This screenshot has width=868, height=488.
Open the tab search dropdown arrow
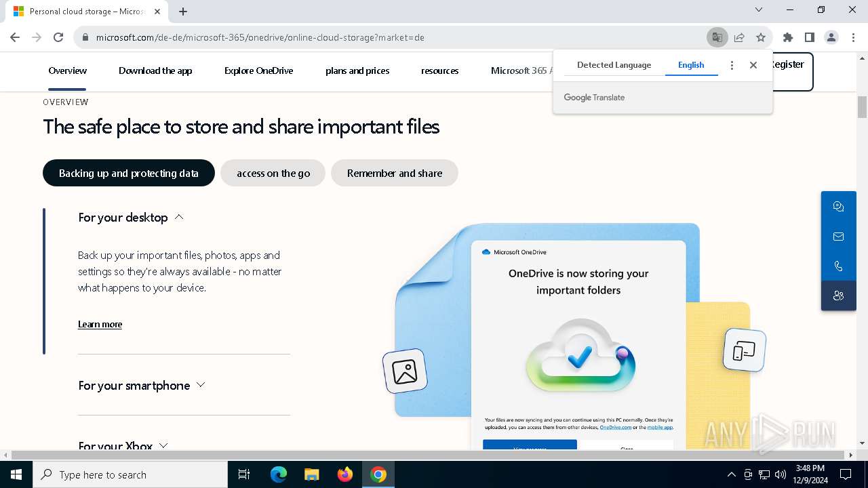(x=759, y=9)
